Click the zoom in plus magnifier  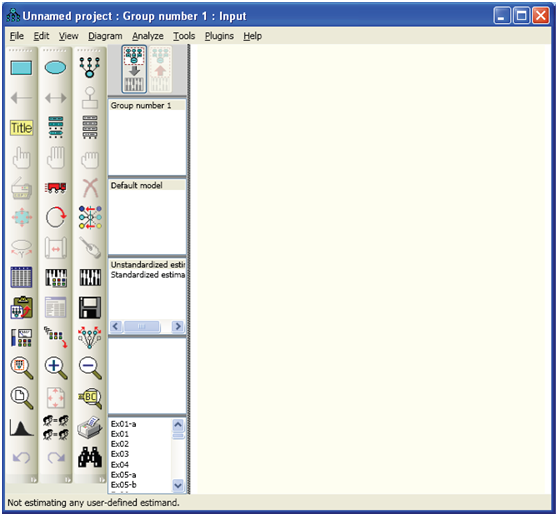56,368
